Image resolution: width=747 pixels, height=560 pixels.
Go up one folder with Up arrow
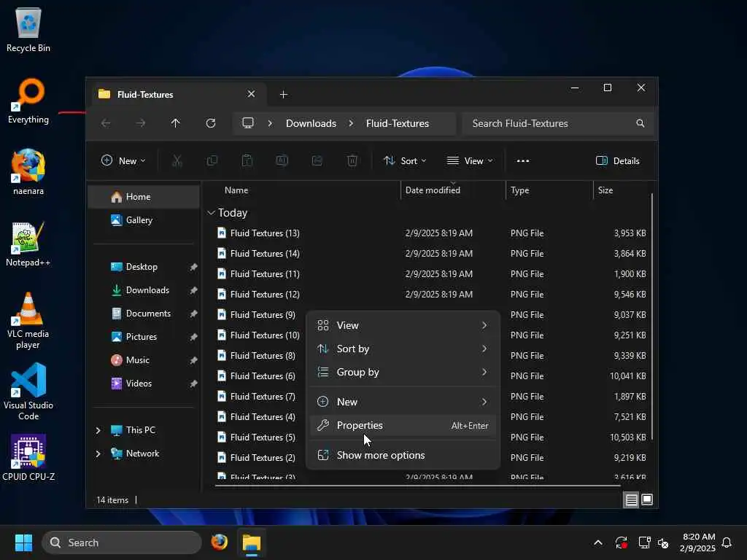(x=175, y=123)
